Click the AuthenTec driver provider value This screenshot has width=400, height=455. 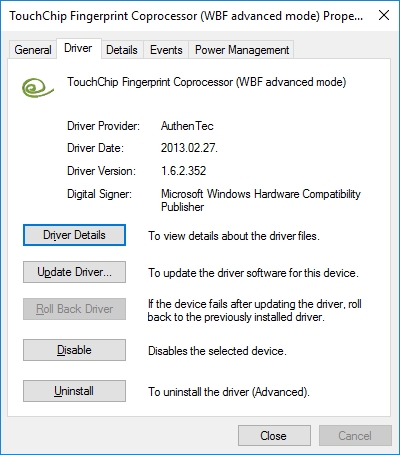point(187,126)
